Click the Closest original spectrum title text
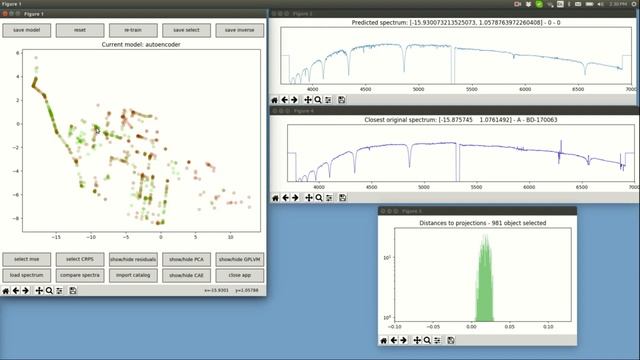 click(x=461, y=120)
